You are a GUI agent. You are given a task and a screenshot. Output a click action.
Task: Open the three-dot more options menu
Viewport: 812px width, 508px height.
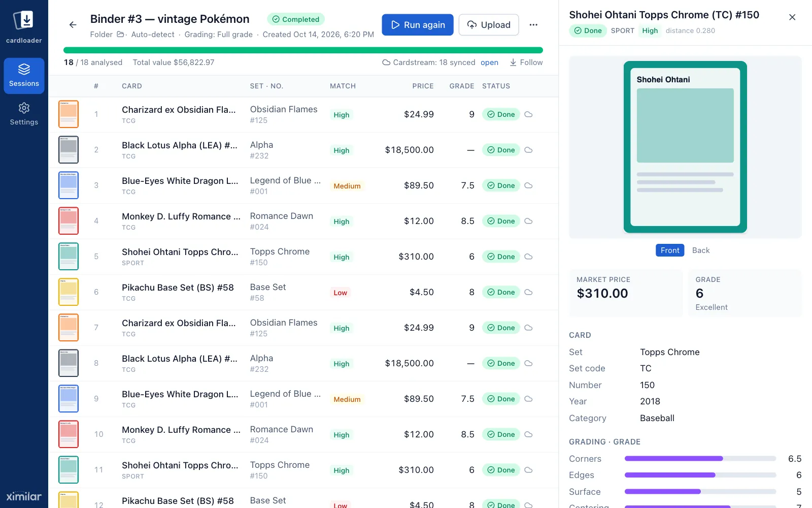(x=533, y=25)
